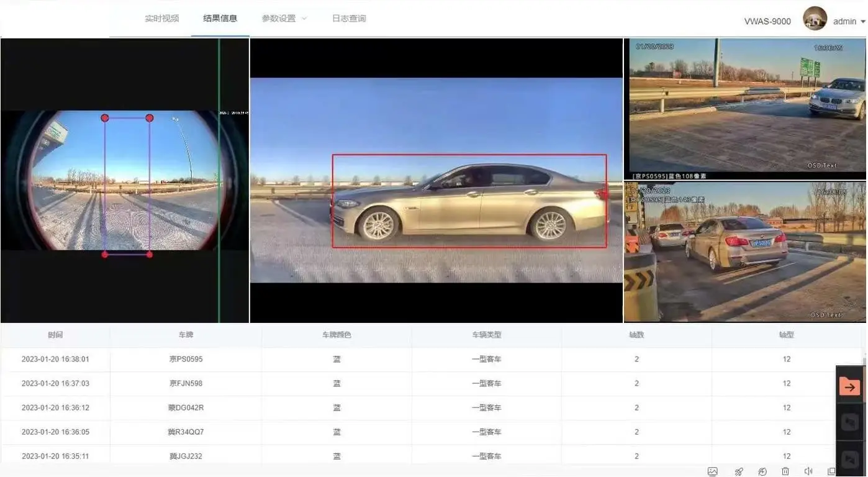Click the speaker sound icon

pos(808,471)
